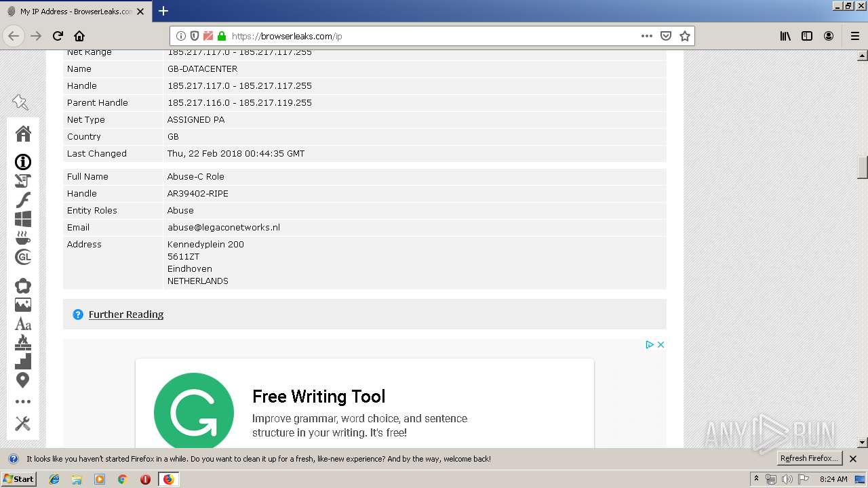This screenshot has height=488, width=868.
Task: Reload the current page
Action: (x=58, y=36)
